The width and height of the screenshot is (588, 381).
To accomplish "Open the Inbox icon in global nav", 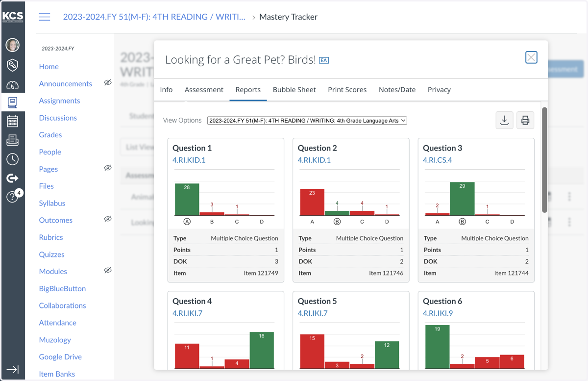I will (13, 140).
